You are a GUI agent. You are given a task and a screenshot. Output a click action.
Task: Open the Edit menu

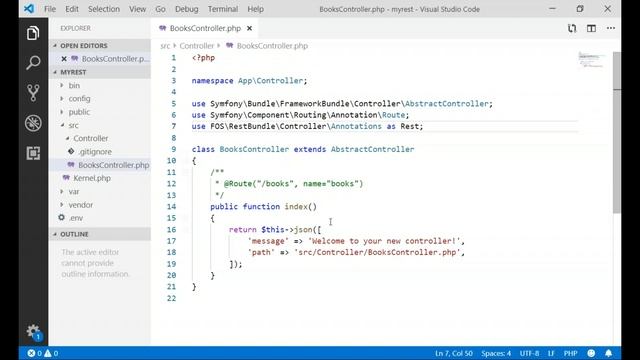72,9
